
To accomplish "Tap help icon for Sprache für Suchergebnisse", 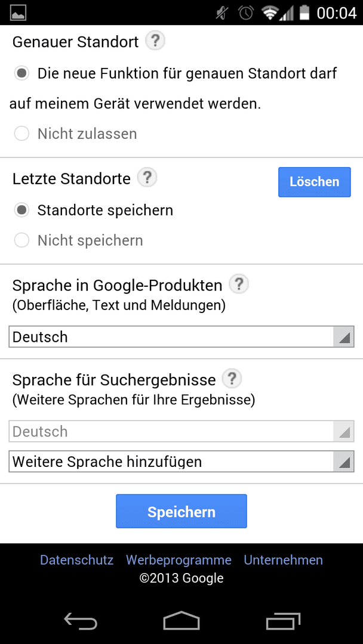I will coord(232,379).
